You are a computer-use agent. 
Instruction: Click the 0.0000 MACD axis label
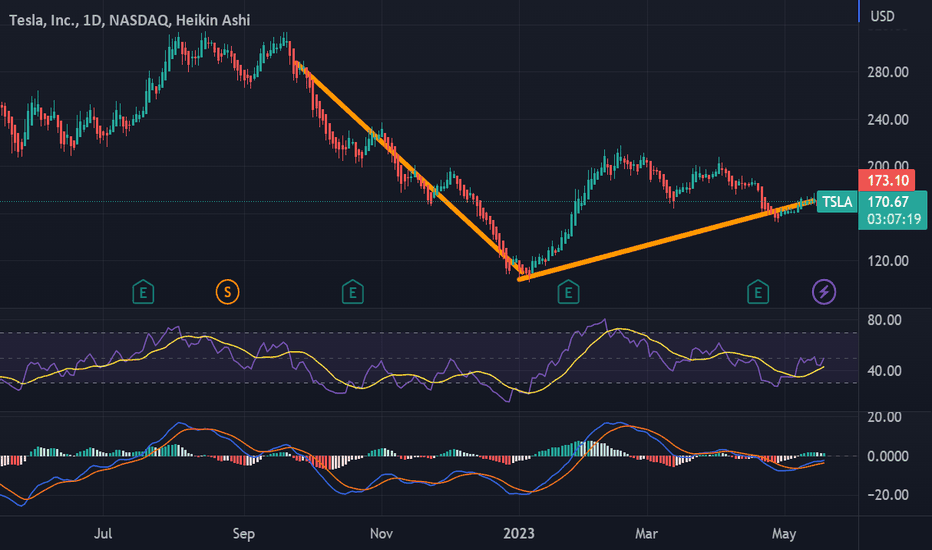pos(887,457)
